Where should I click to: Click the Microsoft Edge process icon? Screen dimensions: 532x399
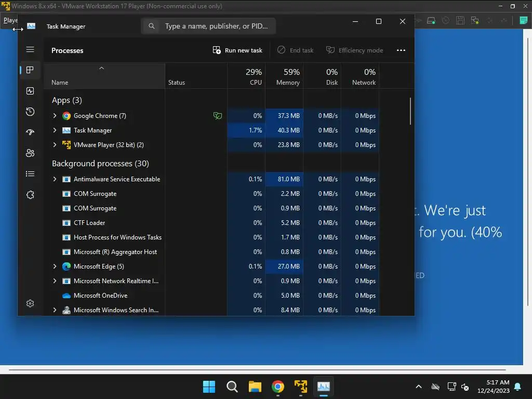66,267
